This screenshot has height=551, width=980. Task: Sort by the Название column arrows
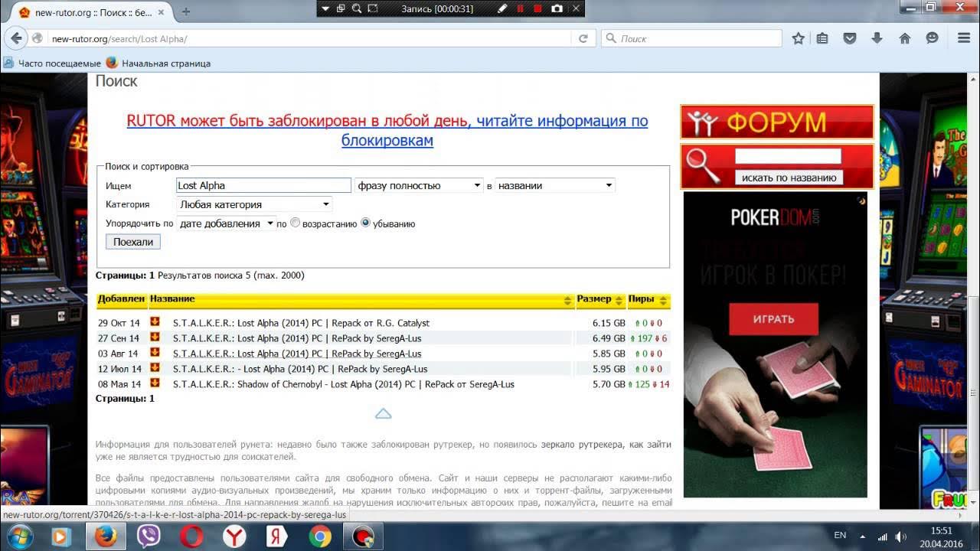(567, 300)
